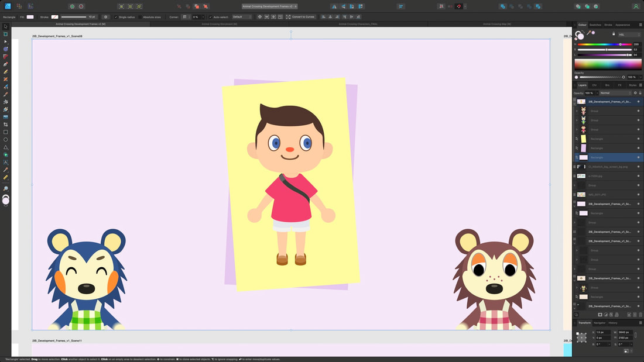Open the Normal blend mode dropdown
Screen dimensions: 644x362
(x=615, y=93)
